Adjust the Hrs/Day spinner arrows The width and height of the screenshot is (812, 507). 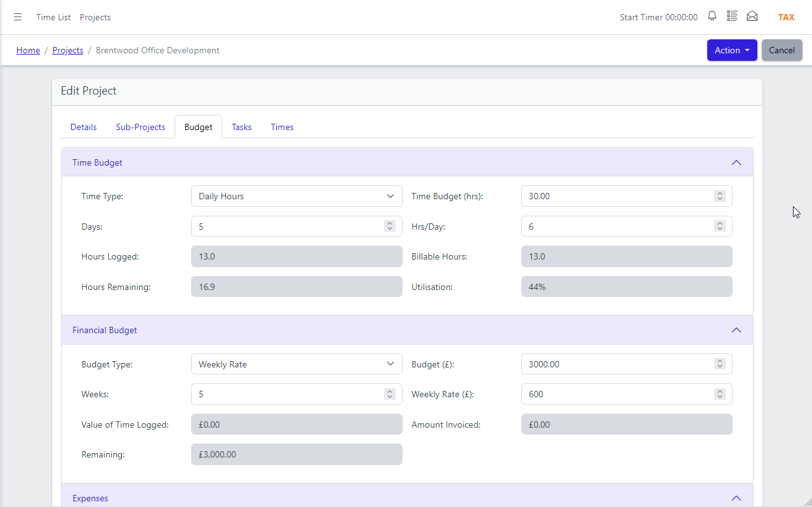(720, 227)
